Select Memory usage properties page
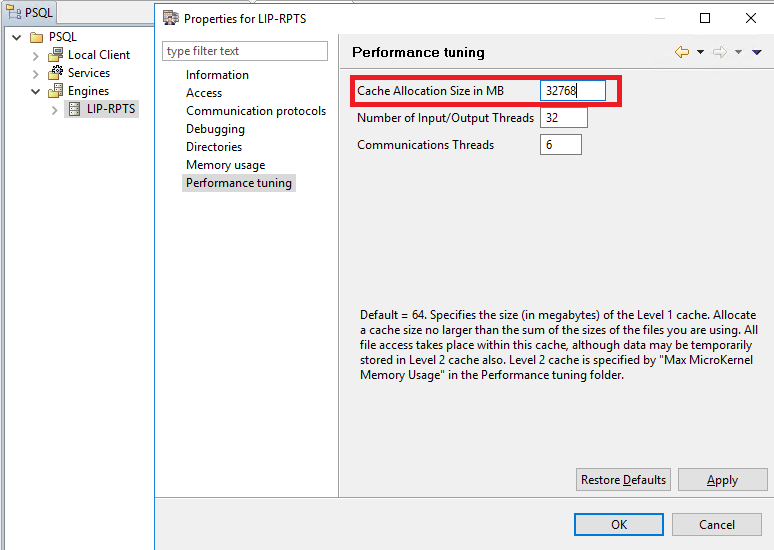 (x=225, y=165)
